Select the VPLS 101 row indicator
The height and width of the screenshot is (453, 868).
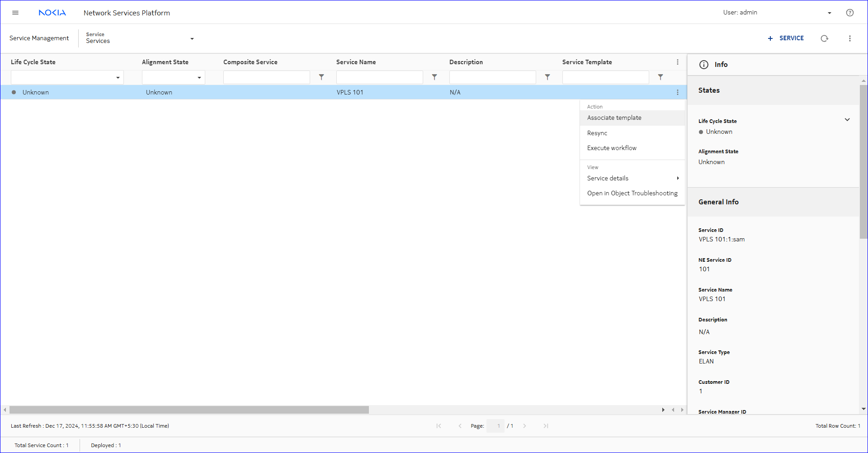click(14, 92)
